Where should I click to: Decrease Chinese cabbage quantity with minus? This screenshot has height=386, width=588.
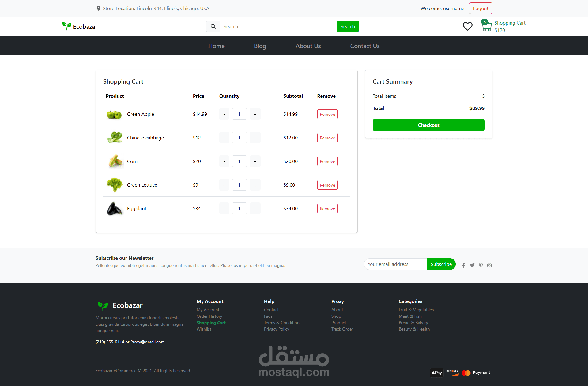click(224, 138)
